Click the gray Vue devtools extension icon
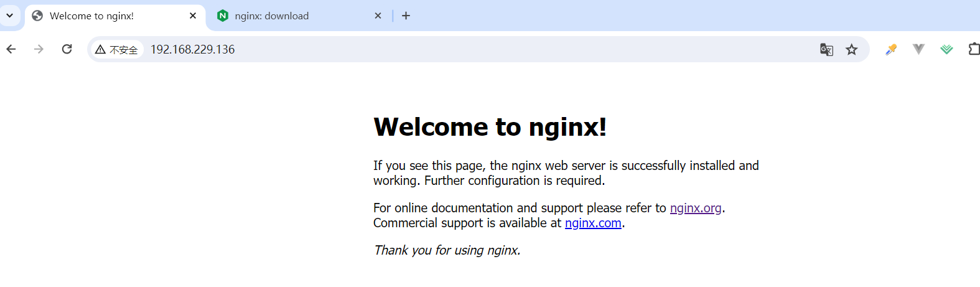The image size is (980, 287). click(x=918, y=49)
